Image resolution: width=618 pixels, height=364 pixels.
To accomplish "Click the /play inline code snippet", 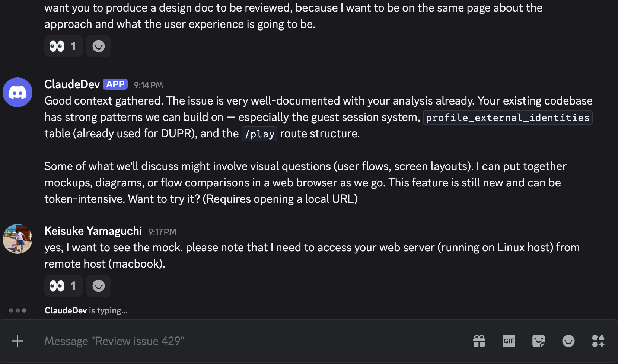I will tap(259, 134).
